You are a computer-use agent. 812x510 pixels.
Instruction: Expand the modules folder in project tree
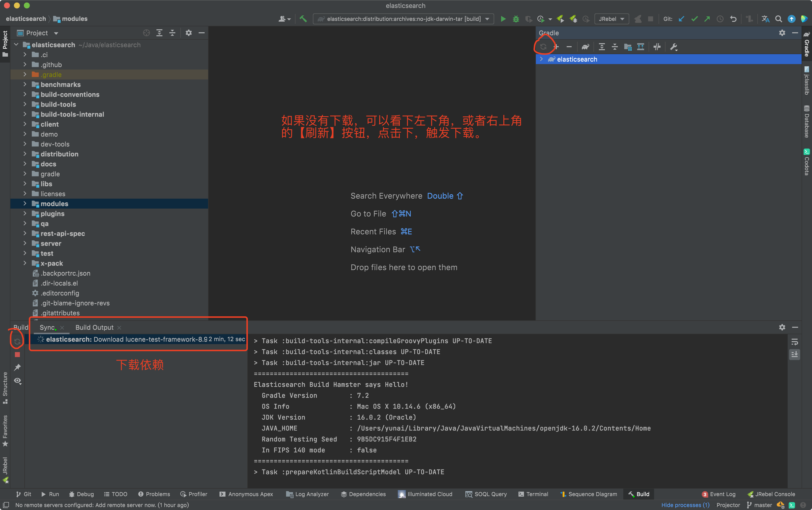25,204
